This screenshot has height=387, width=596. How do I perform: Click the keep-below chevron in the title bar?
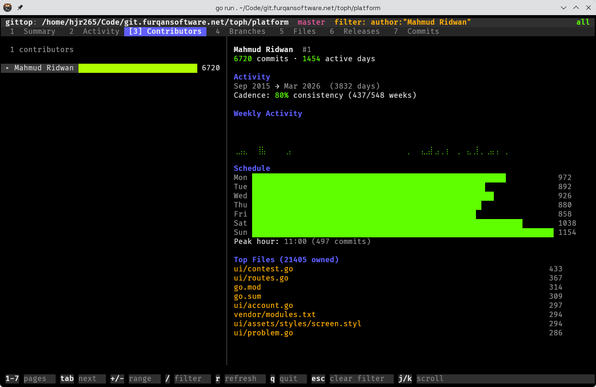[563, 8]
